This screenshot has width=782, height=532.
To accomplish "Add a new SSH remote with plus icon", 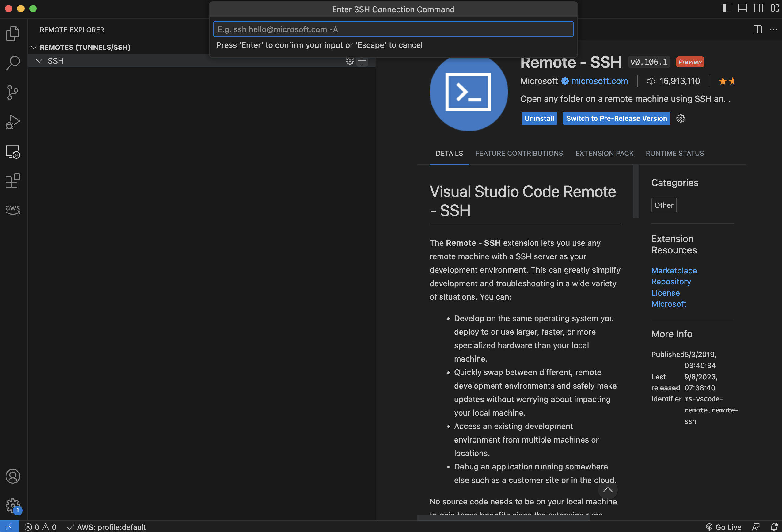I will pos(362,61).
